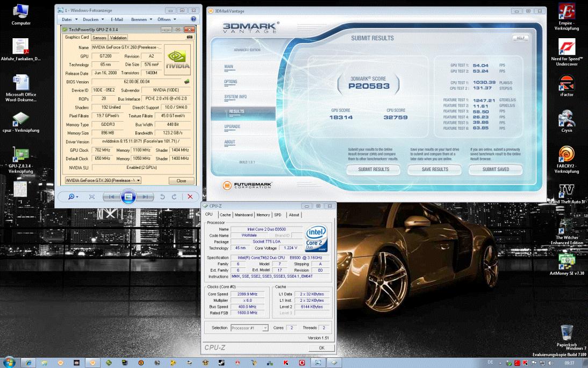Switch to the CPU-Z Cache tab
Viewport: 588px width, 368px height.
pos(225,215)
